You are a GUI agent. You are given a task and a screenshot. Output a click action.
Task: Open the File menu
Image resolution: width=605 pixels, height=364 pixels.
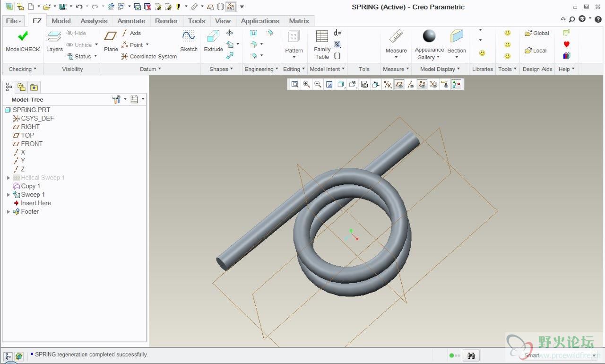coord(13,21)
